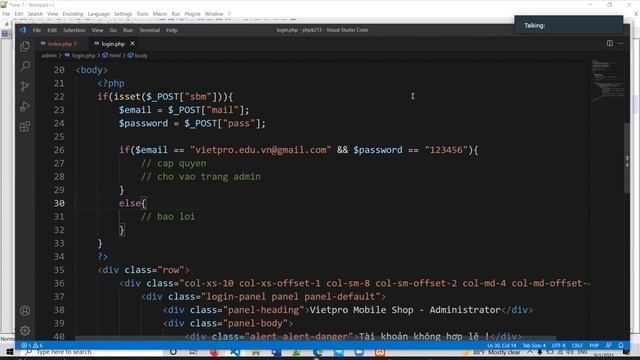Open the Mostly clear weather widget
640x360 pixels.
click(x=495, y=352)
